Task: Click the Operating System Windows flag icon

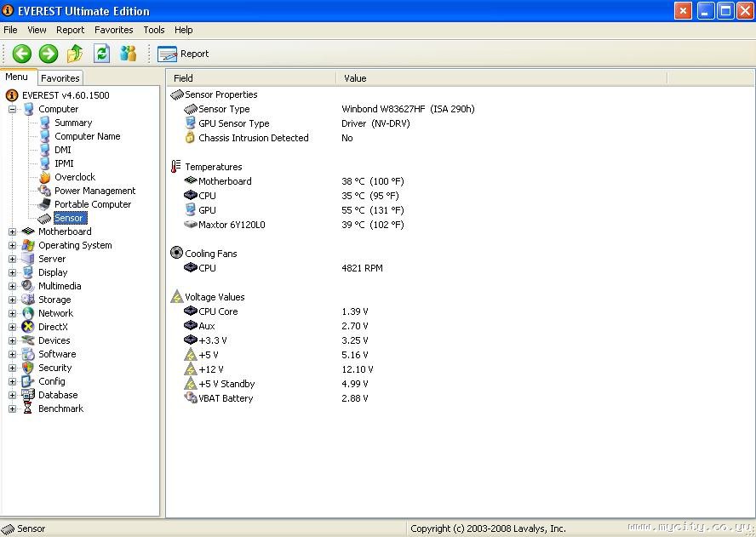Action: [28, 245]
